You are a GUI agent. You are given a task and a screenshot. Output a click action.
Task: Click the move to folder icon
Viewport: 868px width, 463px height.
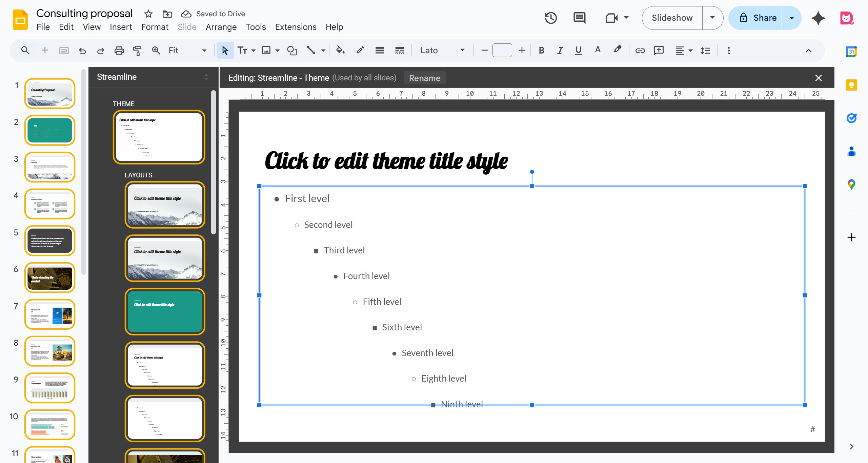click(167, 14)
